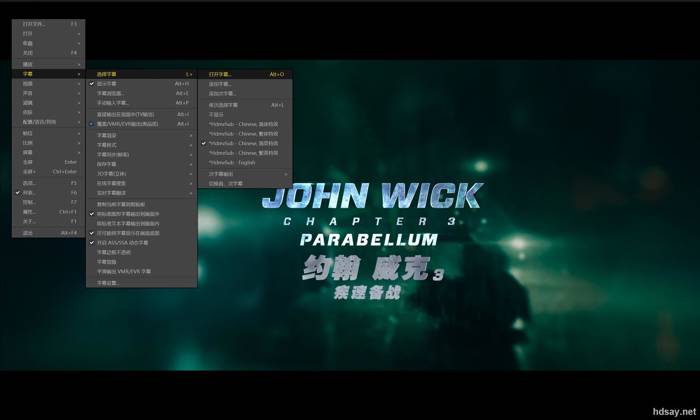The height and width of the screenshot is (420, 700).
Task: Toggle the checked ASS/SSA animated subtitle option
Action: pos(142,243)
